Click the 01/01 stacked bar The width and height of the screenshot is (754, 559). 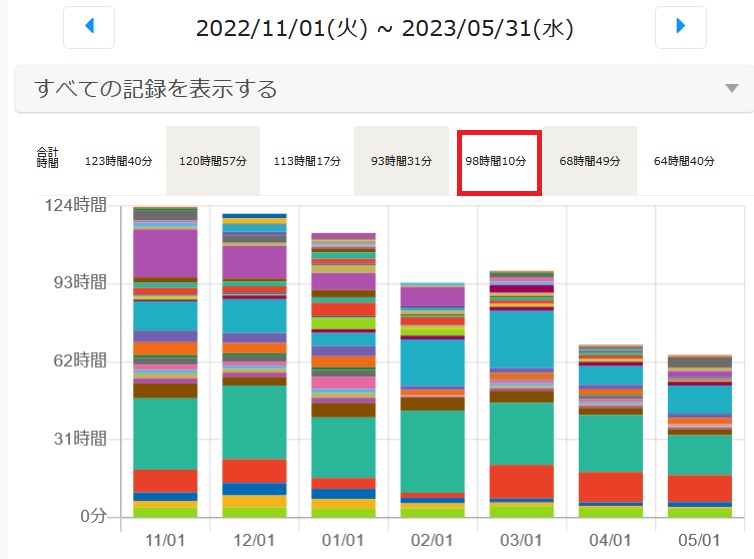(x=343, y=375)
